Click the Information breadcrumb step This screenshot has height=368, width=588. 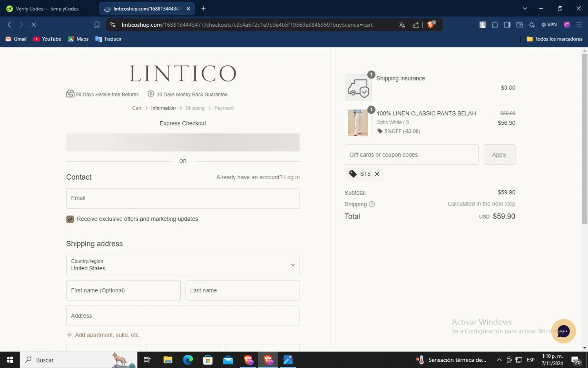pos(163,108)
